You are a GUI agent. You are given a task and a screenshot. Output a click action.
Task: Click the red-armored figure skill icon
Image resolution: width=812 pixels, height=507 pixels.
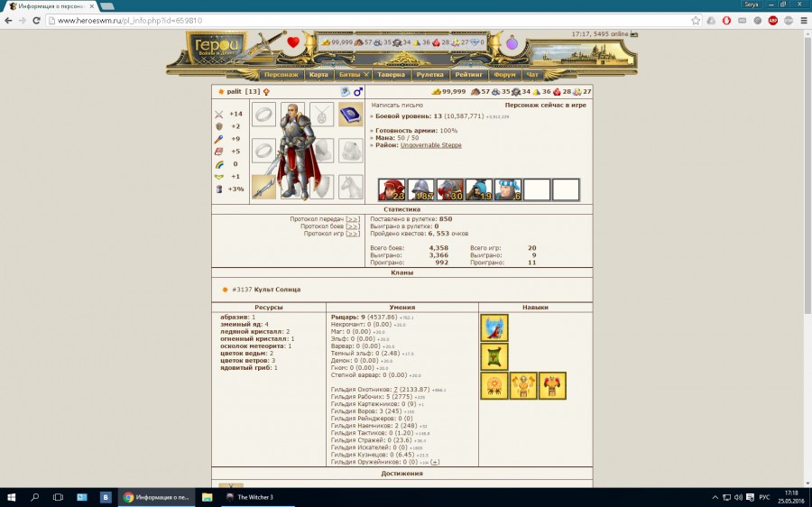(x=552, y=386)
